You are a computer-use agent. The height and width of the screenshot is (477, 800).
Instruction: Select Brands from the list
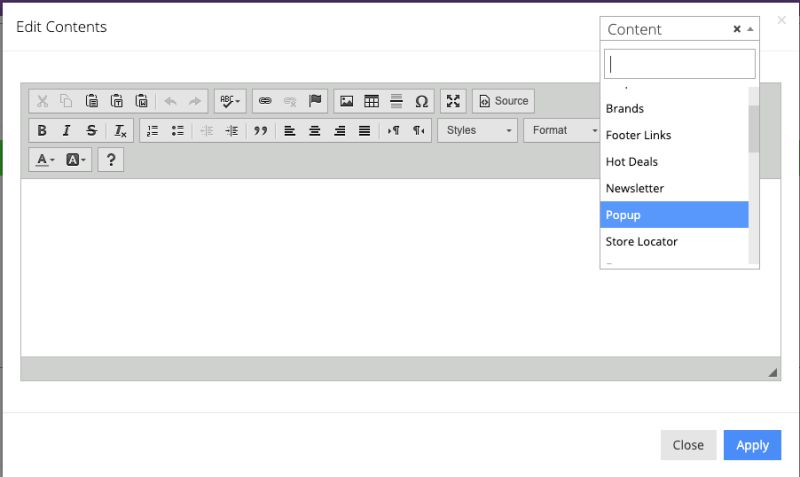pyautogui.click(x=674, y=109)
